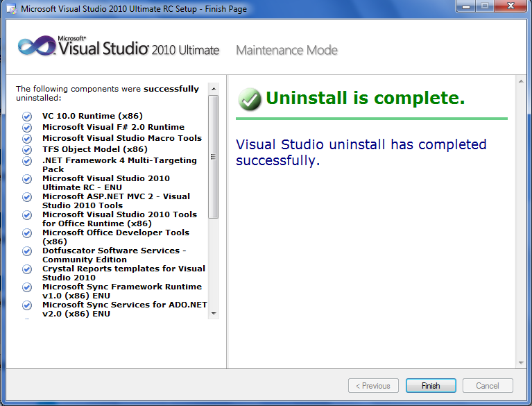Image resolution: width=532 pixels, height=406 pixels.
Task: Click the check icon beside Microsoft ASP.NET MVC 2
Action: [x=27, y=197]
